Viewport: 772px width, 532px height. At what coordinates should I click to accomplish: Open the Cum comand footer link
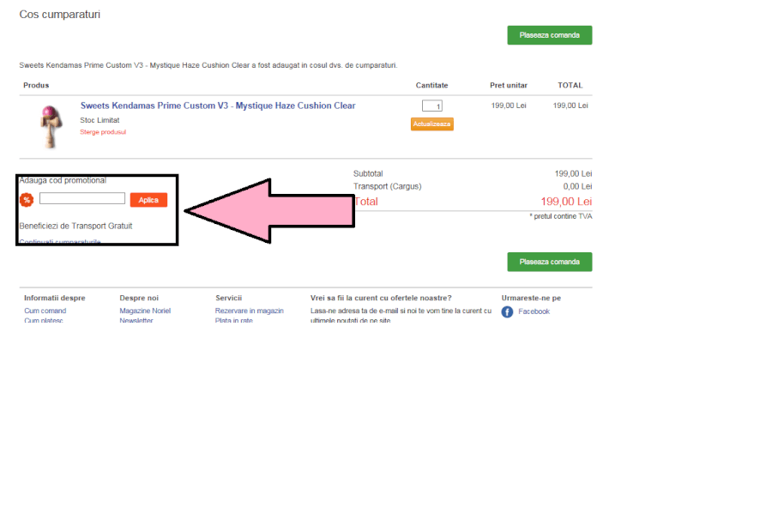pos(45,311)
